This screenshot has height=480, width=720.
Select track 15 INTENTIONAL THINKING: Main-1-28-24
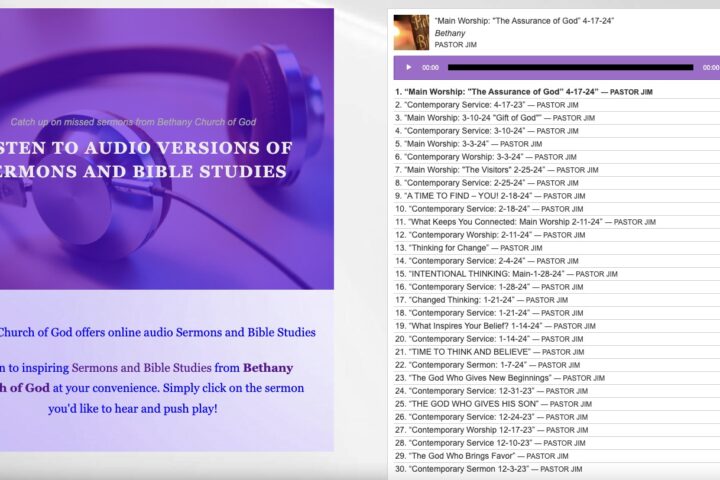point(557,274)
